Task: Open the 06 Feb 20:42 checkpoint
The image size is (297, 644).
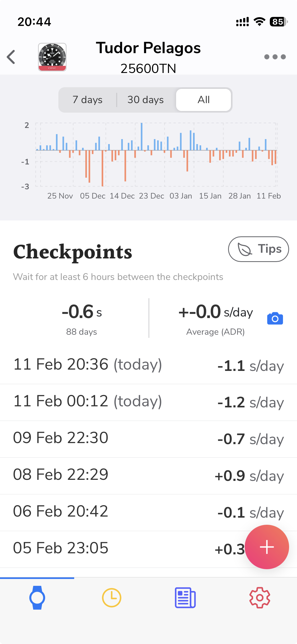Action: (148, 512)
